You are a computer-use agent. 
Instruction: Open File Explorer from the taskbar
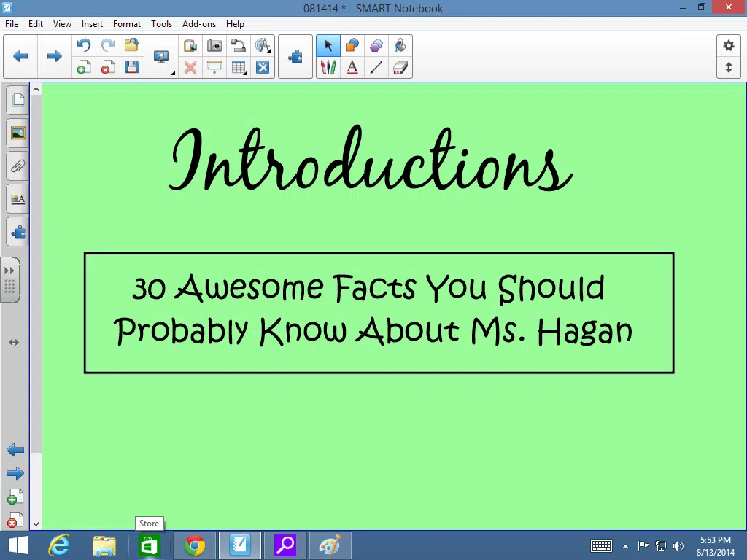(104, 545)
